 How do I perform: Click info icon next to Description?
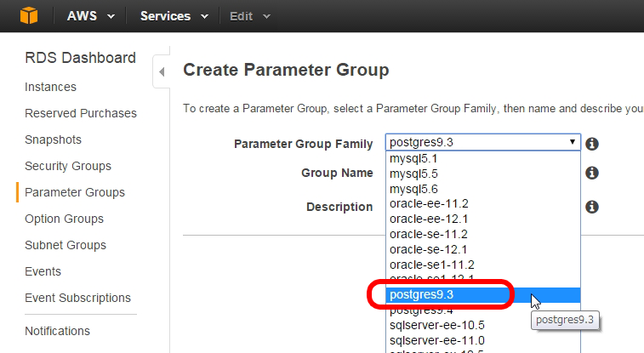[x=592, y=207]
